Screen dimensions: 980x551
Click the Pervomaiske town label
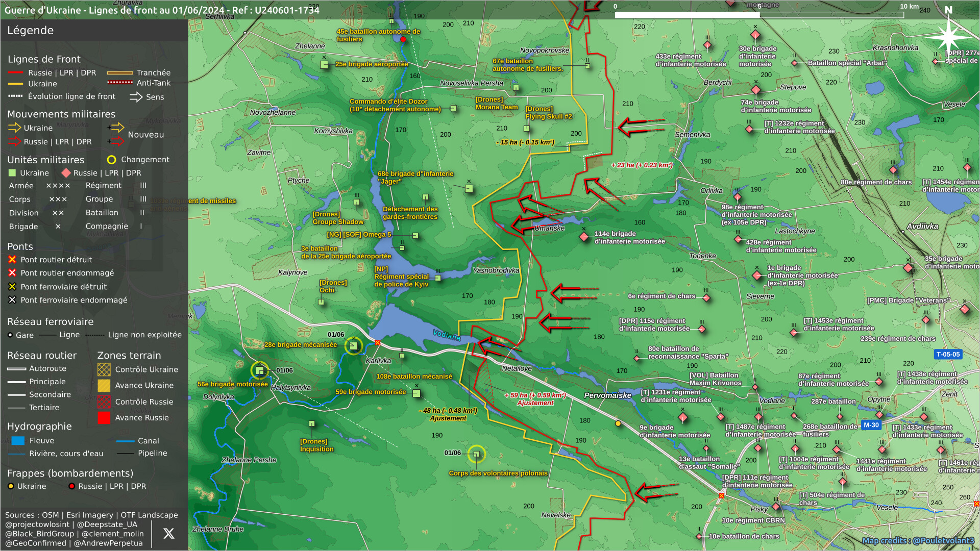pos(607,395)
